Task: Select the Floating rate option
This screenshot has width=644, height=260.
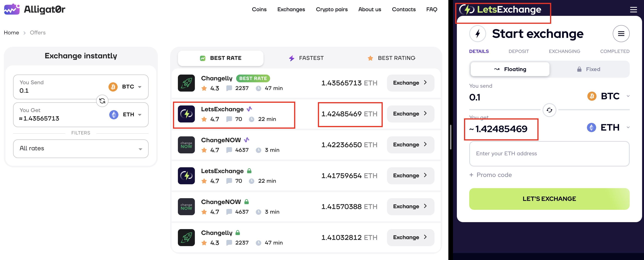Action: pyautogui.click(x=510, y=69)
